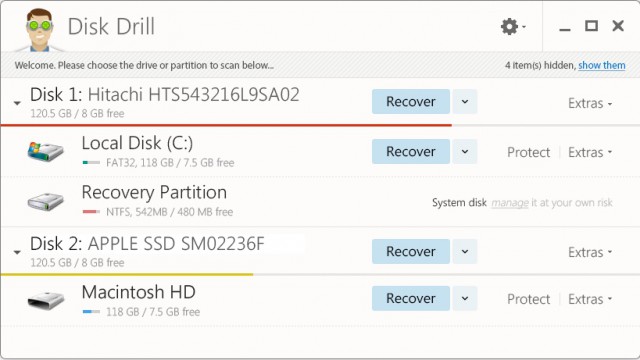This screenshot has width=640, height=360.
Task: Select the Local Disk (C:) name
Action: 137,143
